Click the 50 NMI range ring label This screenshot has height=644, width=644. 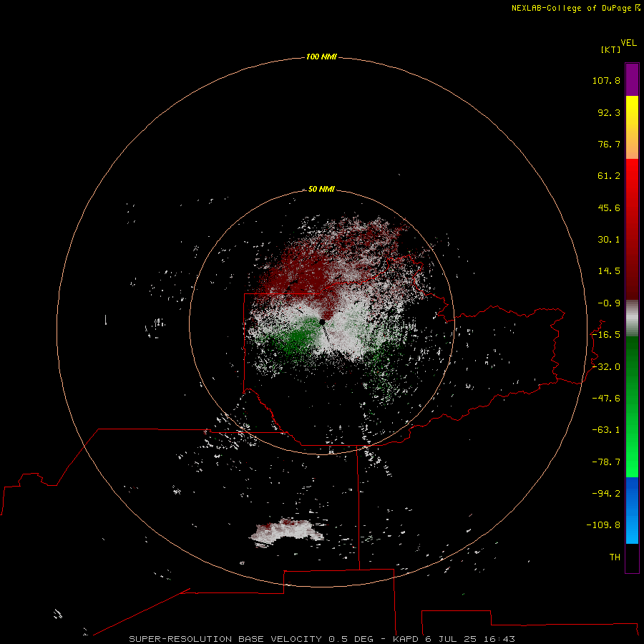(x=321, y=189)
